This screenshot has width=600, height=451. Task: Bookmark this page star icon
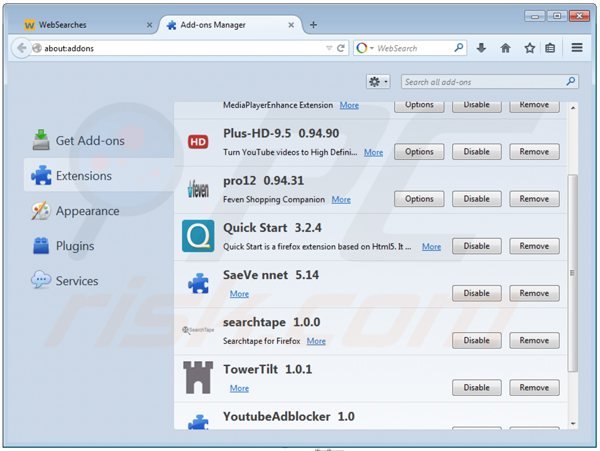click(530, 48)
